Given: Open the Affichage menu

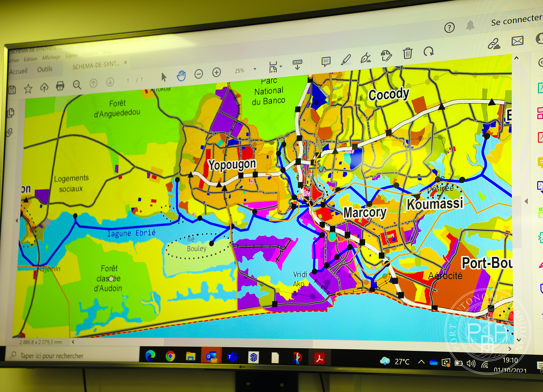Looking at the screenshot, I should point(51,57).
